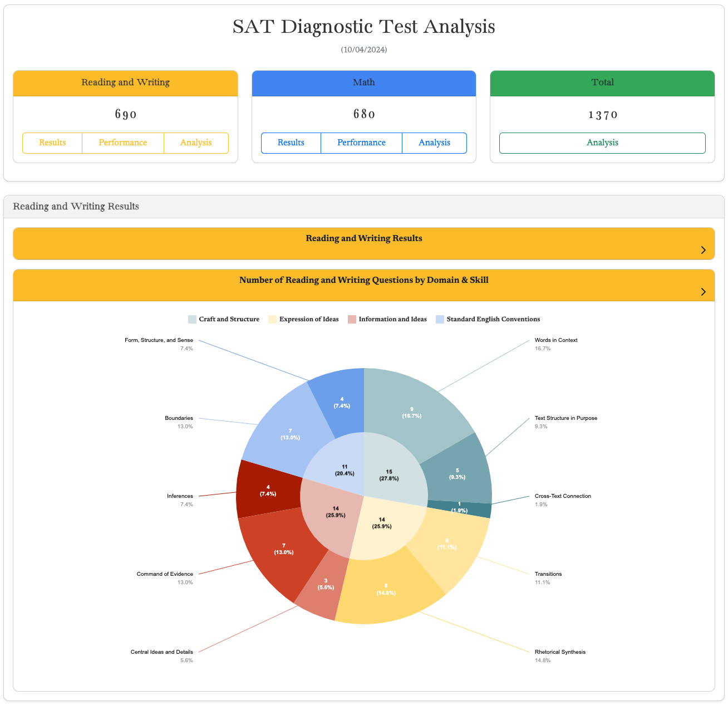Open Math Results tab
The height and width of the screenshot is (705, 728).
click(291, 143)
